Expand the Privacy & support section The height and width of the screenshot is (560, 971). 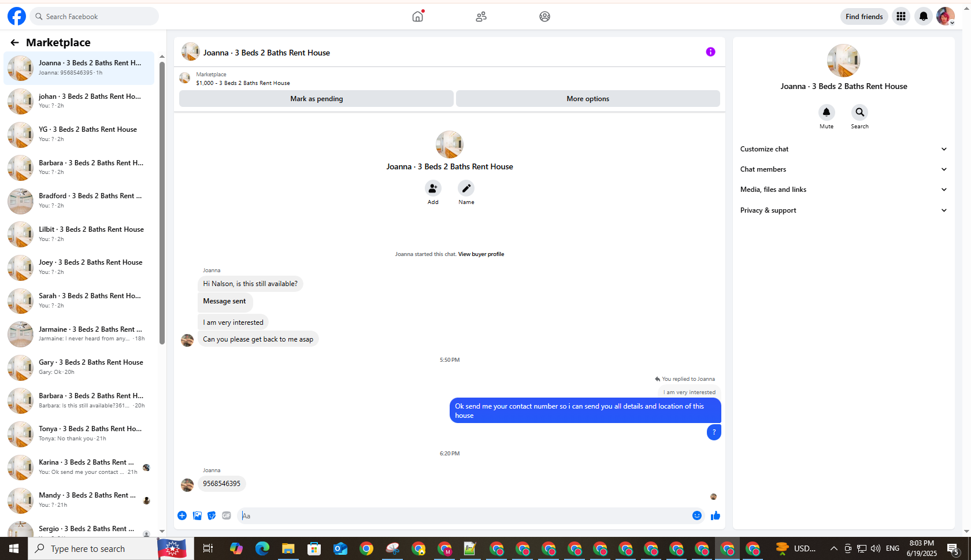(844, 210)
